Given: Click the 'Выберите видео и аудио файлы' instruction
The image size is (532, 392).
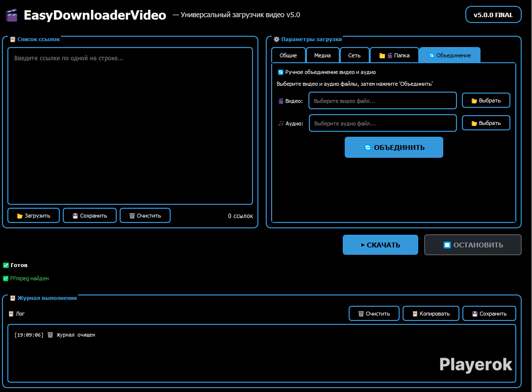Looking at the screenshot, I should coord(355,84).
